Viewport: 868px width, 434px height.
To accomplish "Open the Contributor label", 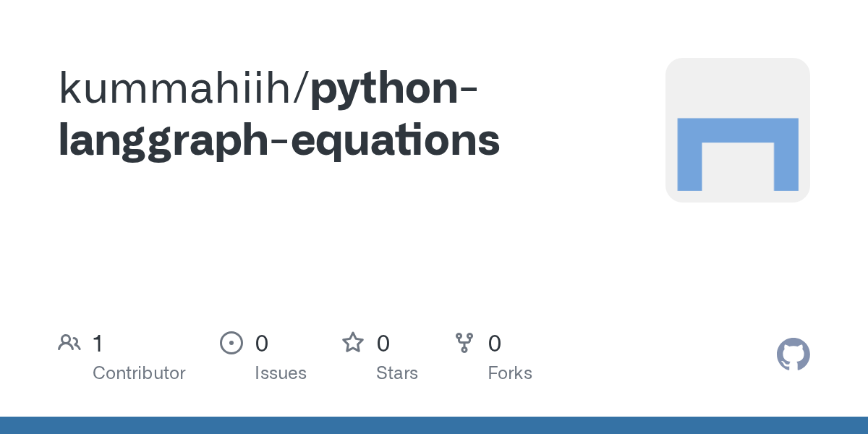I will point(139,373).
